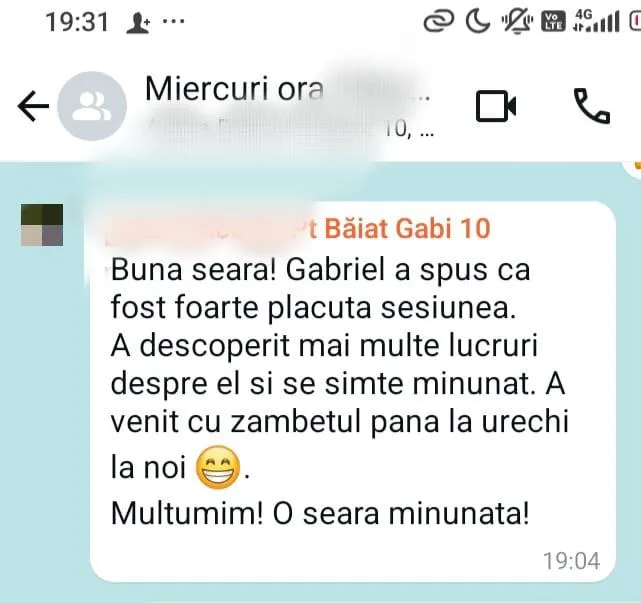Tap the 4G signal strength icon

pyautogui.click(x=596, y=21)
